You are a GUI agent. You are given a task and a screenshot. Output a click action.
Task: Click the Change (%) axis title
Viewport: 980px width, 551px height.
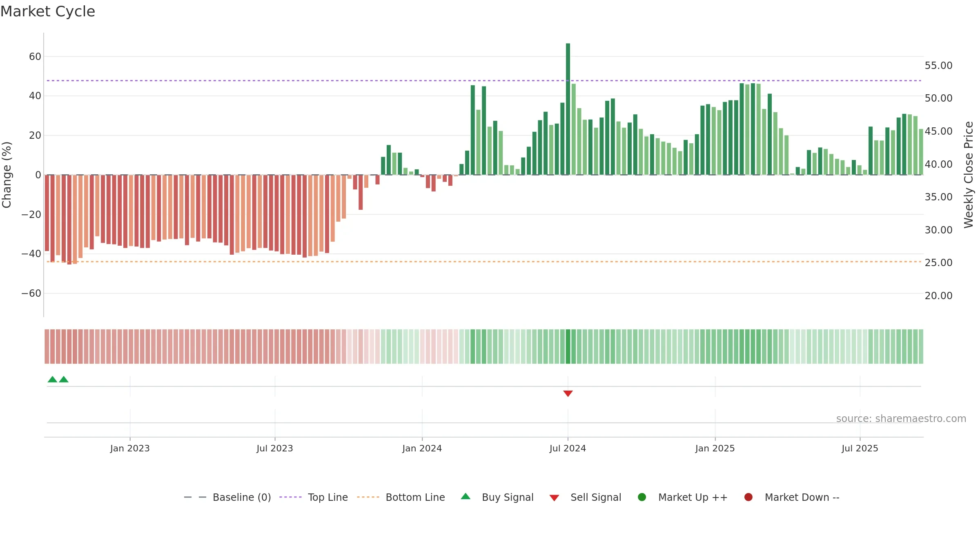[7, 175]
